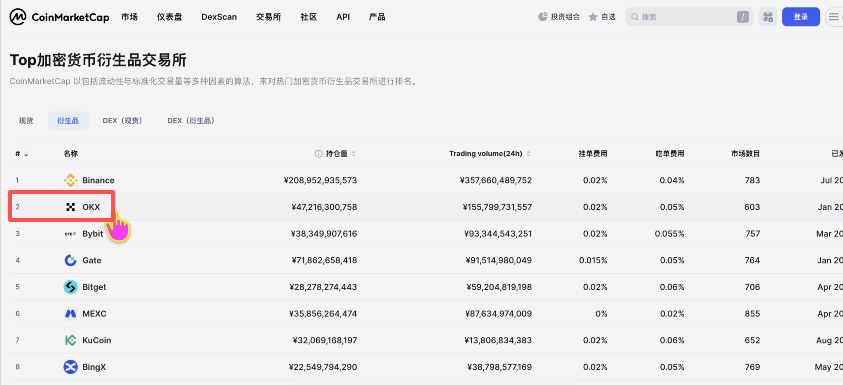
Task: Open the Gate exchange link
Action: tap(92, 260)
